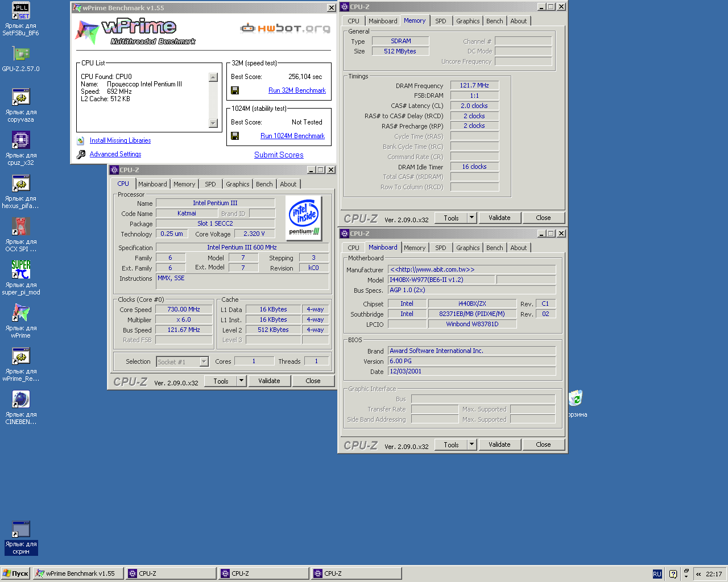The image size is (728, 582).
Task: Click the help question mark tray icon
Action: 673,574
